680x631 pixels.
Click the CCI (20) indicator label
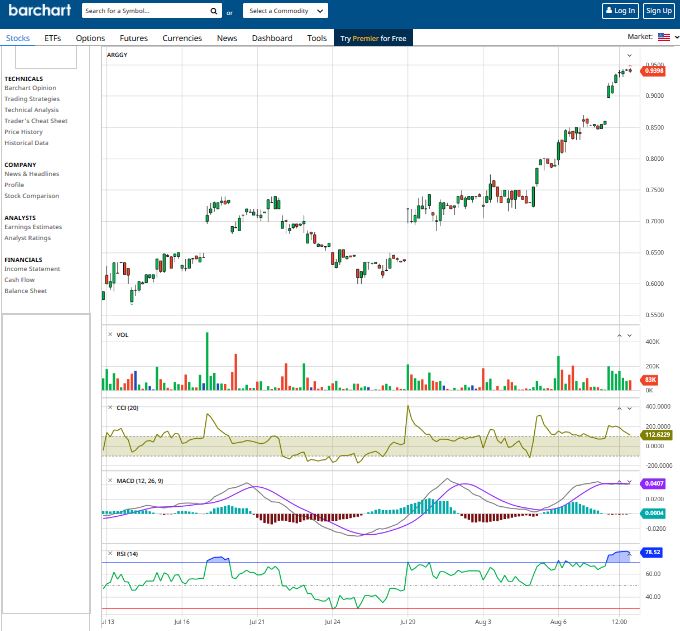pos(127,407)
